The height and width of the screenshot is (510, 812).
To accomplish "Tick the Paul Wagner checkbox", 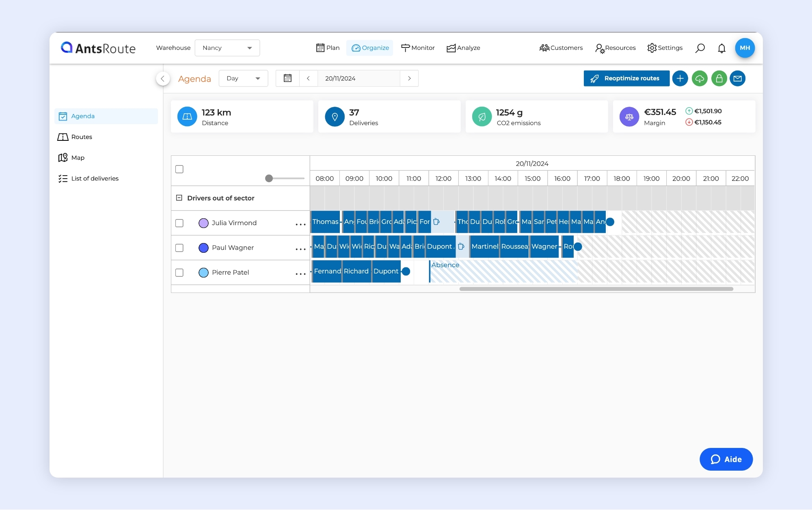I will pyautogui.click(x=179, y=248).
